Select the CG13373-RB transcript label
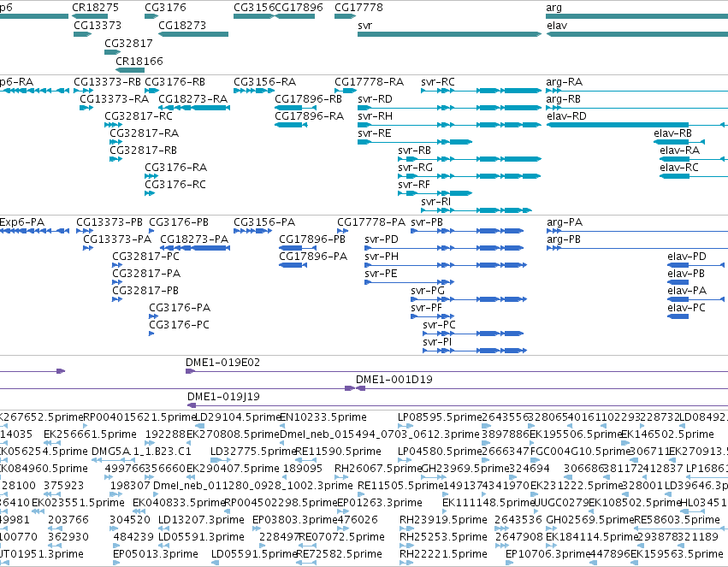Image resolution: width=728 pixels, height=567 pixels. 107,82
